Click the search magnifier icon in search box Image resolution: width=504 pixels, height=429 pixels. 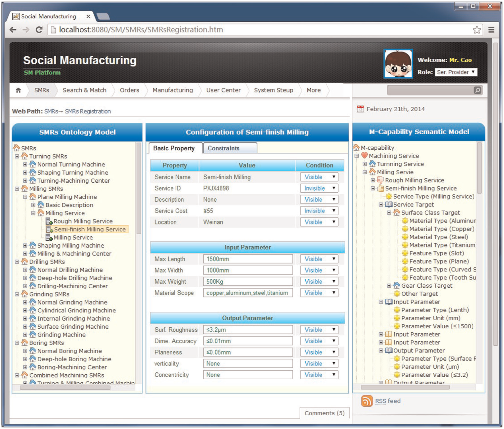click(477, 90)
